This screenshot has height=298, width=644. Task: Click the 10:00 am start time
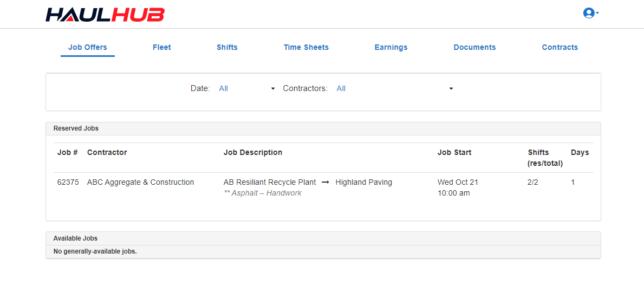pos(453,193)
